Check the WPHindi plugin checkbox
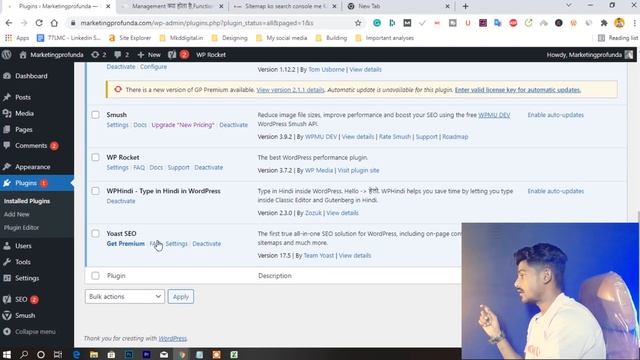 [95, 191]
